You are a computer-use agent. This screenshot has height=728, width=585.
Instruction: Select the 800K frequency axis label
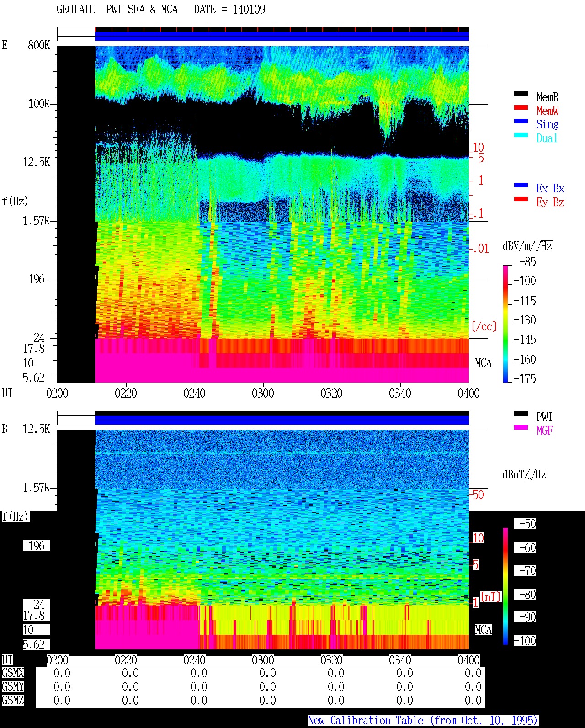(x=39, y=45)
